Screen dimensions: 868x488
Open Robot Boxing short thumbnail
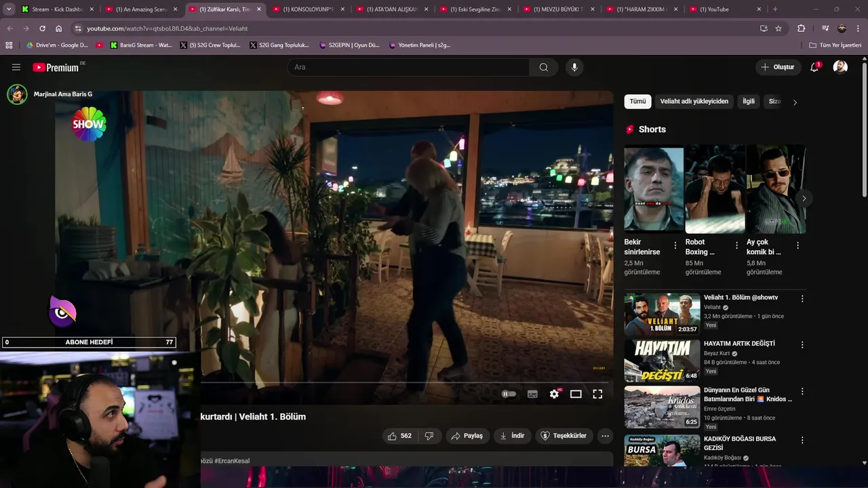pos(715,190)
